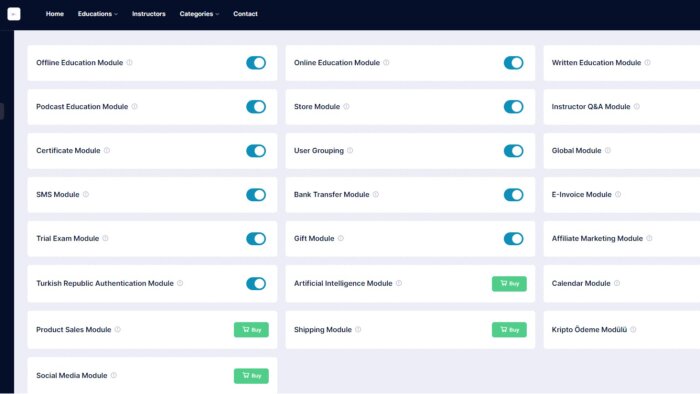Open the Instructors page

pos(149,14)
